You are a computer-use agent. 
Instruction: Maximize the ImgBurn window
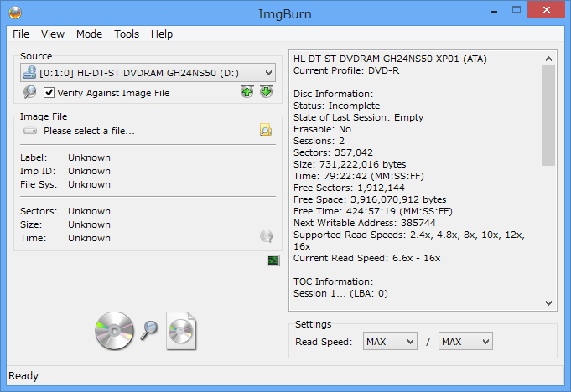516,9
